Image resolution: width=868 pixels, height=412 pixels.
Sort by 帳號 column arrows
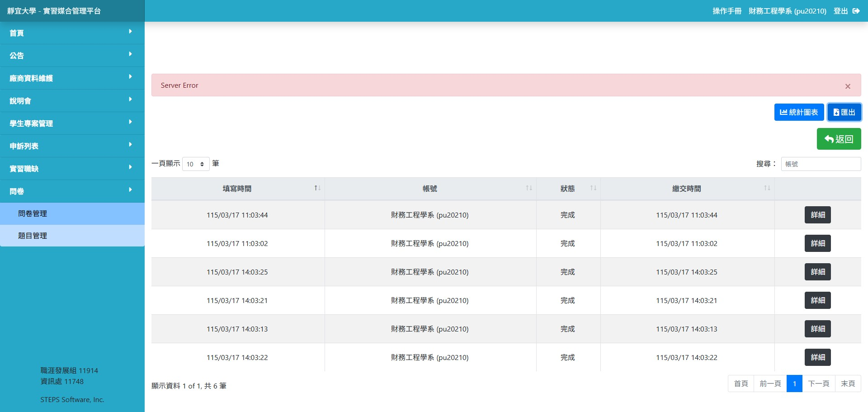pyautogui.click(x=529, y=188)
